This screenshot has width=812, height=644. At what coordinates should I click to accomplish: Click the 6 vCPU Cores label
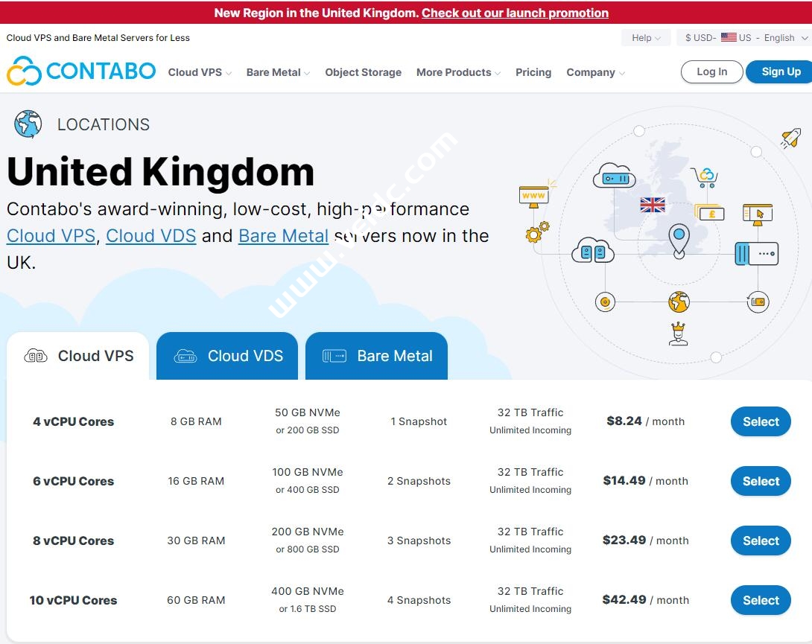click(73, 481)
